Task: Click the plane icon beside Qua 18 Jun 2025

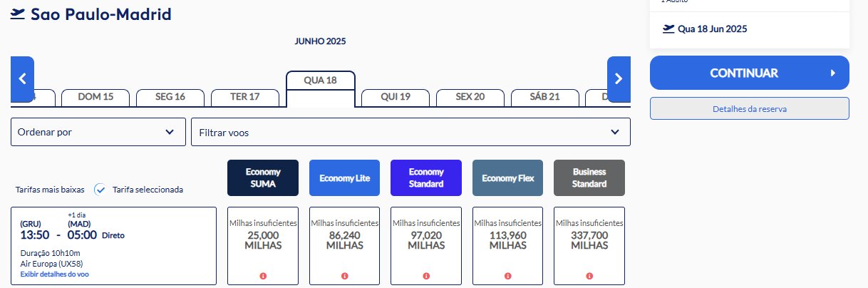Action: [x=668, y=29]
